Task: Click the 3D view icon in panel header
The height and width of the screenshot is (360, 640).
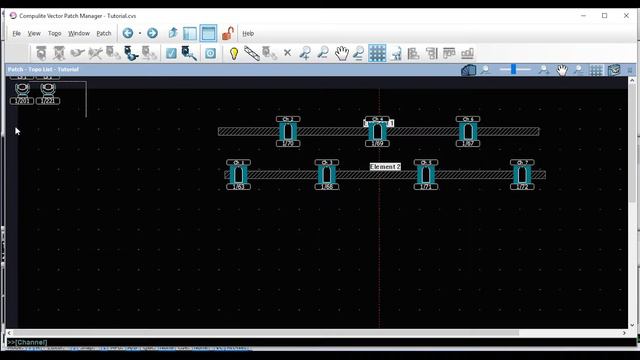Action: click(468, 70)
